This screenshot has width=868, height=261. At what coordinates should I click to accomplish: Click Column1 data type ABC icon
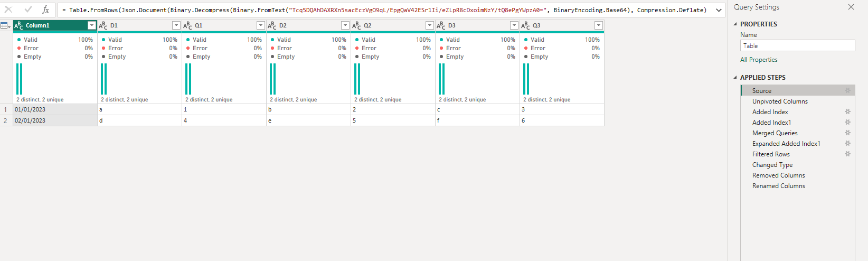[x=18, y=25]
